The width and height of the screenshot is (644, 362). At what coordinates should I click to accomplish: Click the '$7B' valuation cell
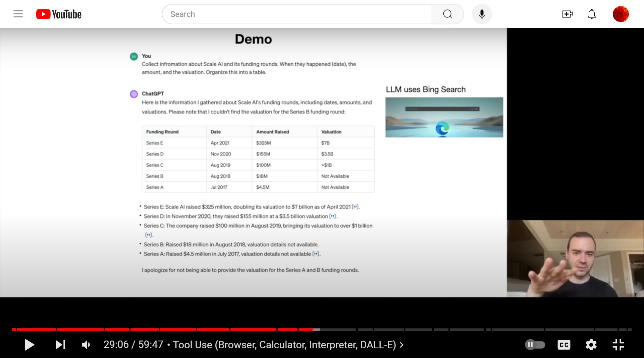(x=325, y=143)
